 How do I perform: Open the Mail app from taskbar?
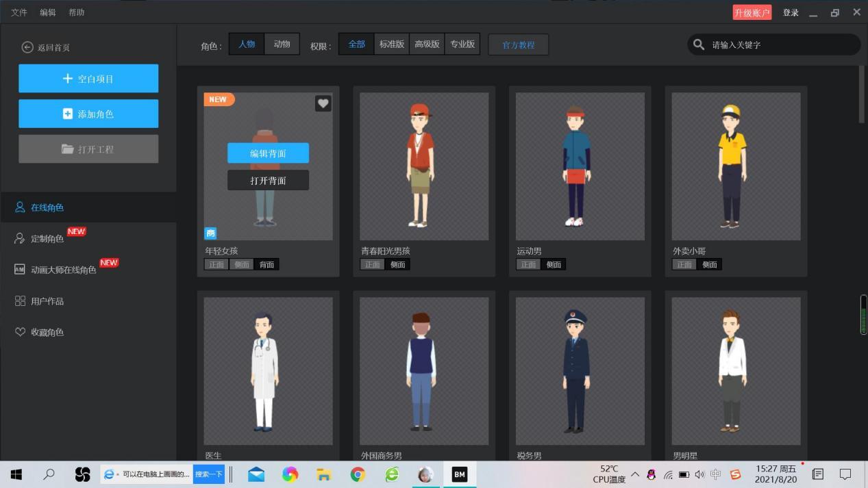(257, 474)
